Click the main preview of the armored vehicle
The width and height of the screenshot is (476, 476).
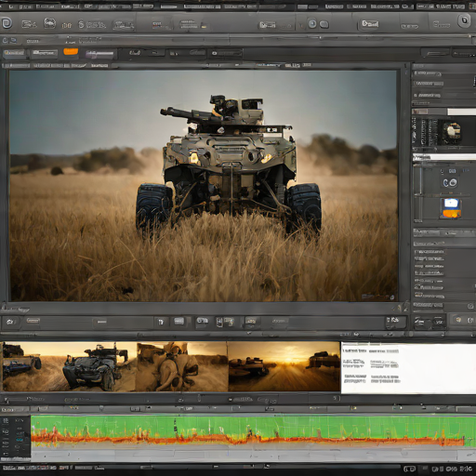[x=204, y=186]
